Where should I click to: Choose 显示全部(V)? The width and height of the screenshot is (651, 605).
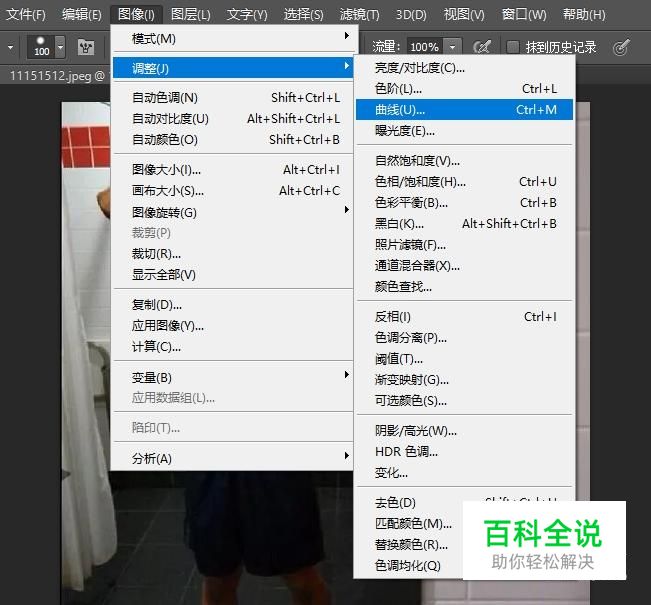232,274
